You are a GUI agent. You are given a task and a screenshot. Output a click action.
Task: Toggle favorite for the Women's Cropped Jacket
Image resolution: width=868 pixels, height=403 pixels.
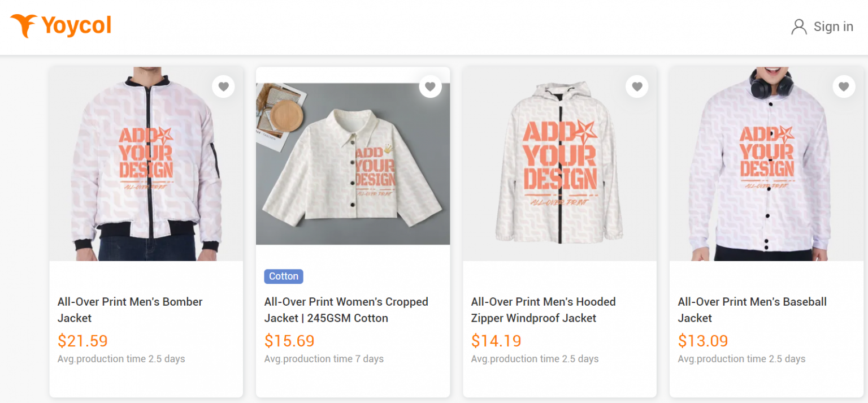pyautogui.click(x=430, y=86)
